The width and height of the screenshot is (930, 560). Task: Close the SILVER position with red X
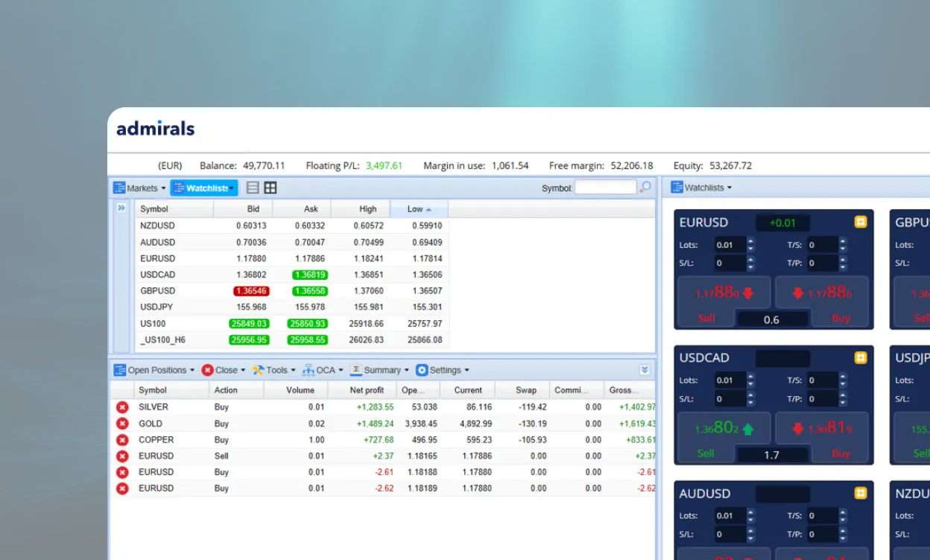click(122, 407)
